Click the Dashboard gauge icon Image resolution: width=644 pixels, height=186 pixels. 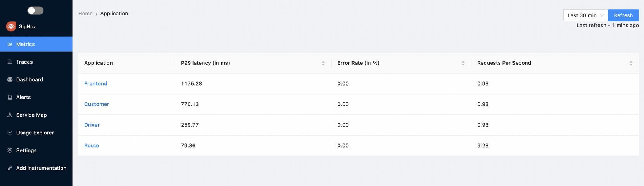pos(10,79)
